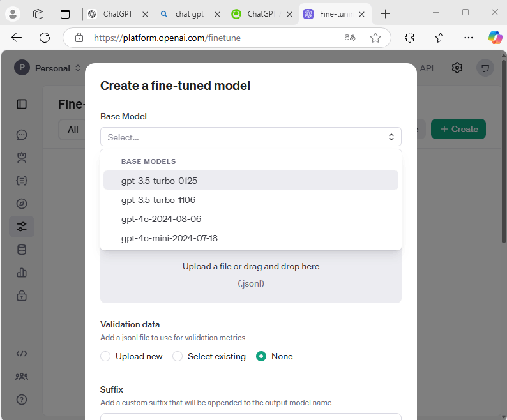Image resolution: width=507 pixels, height=420 pixels.
Task: Open the code docs sidebar icon
Action: (x=22, y=354)
